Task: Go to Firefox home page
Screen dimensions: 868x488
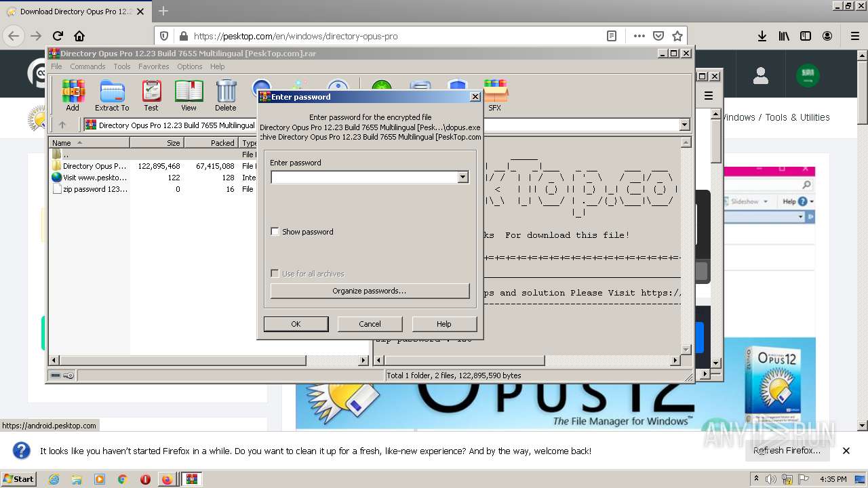Action: (79, 36)
